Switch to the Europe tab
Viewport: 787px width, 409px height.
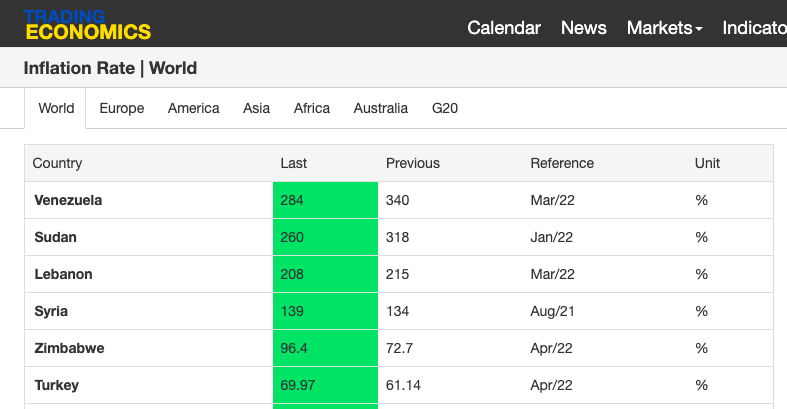[121, 108]
